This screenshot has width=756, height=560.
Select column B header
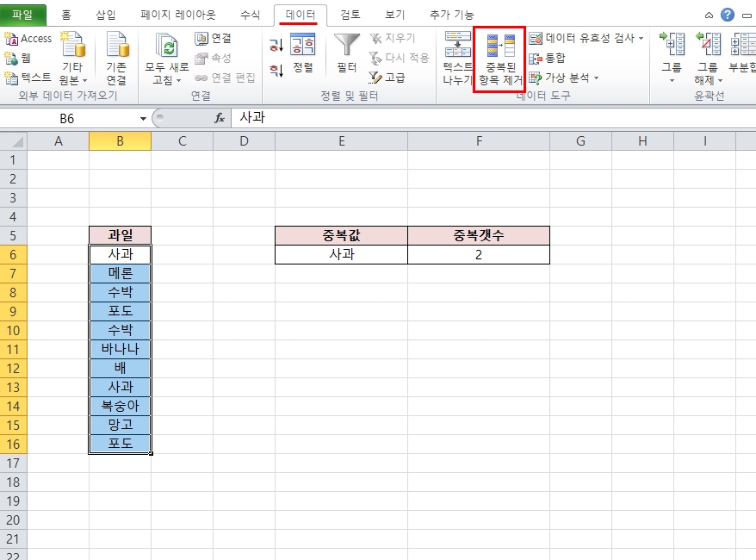[x=120, y=141]
